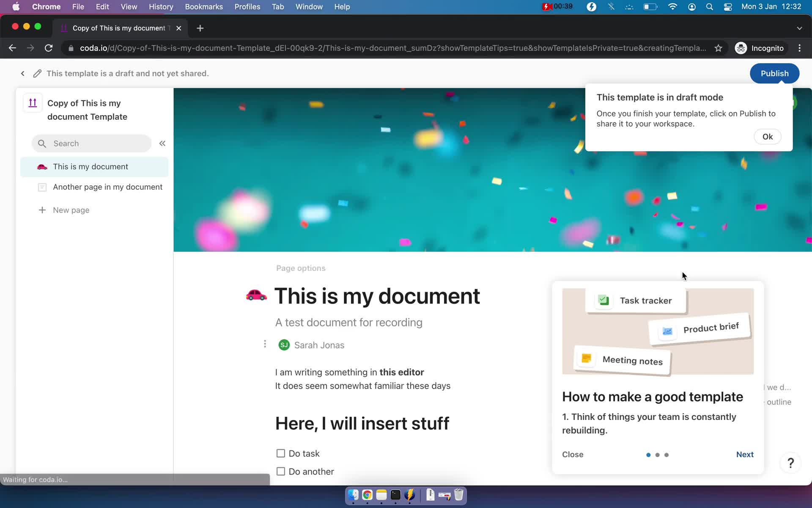
Task: Dismiss the draft mode tooltip with Ok
Action: tap(768, 136)
